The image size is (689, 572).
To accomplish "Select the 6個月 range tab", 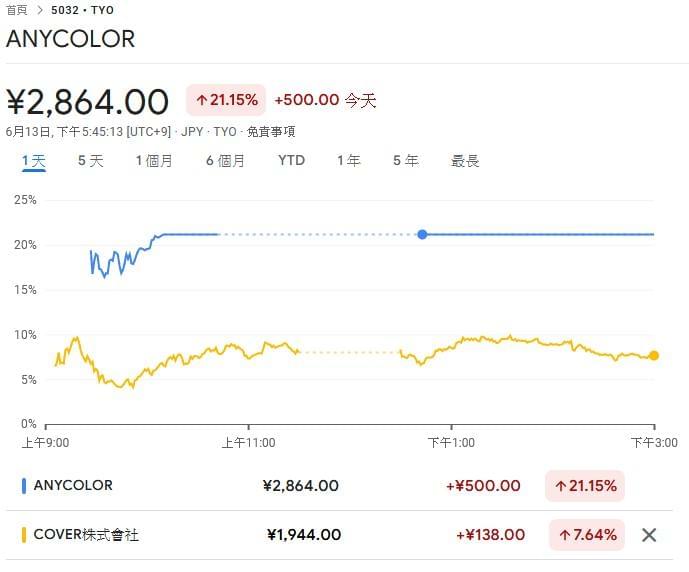I will pyautogui.click(x=225, y=161).
